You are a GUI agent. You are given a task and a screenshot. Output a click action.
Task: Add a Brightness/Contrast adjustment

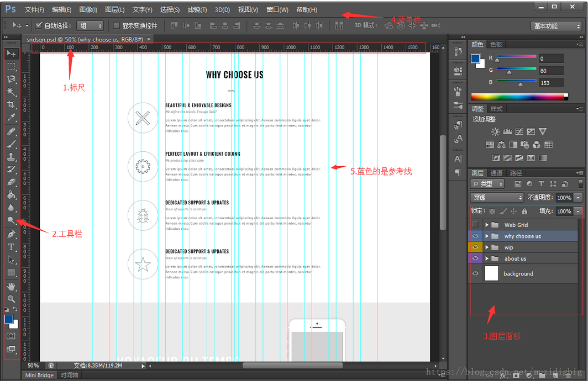[495, 131]
